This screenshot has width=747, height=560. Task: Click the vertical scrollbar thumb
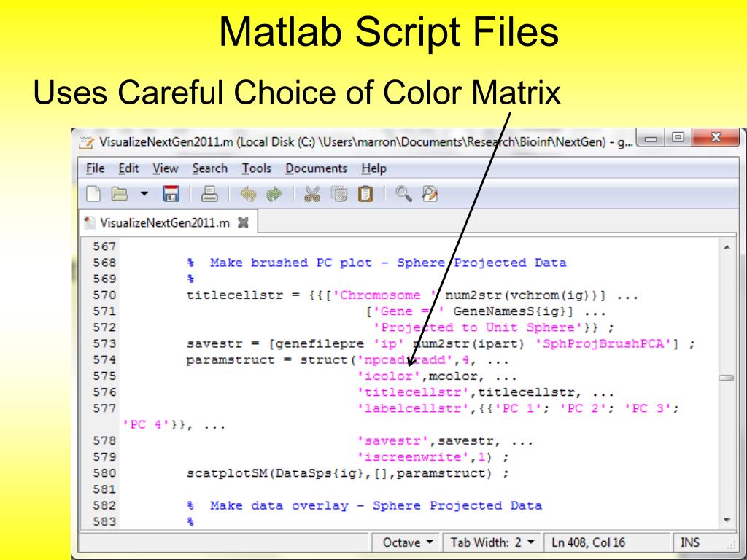tap(727, 378)
